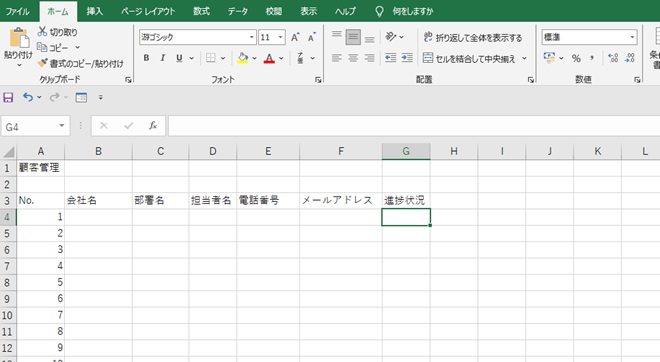Toggle Italic formatting
The image size is (660, 362).
click(162, 58)
